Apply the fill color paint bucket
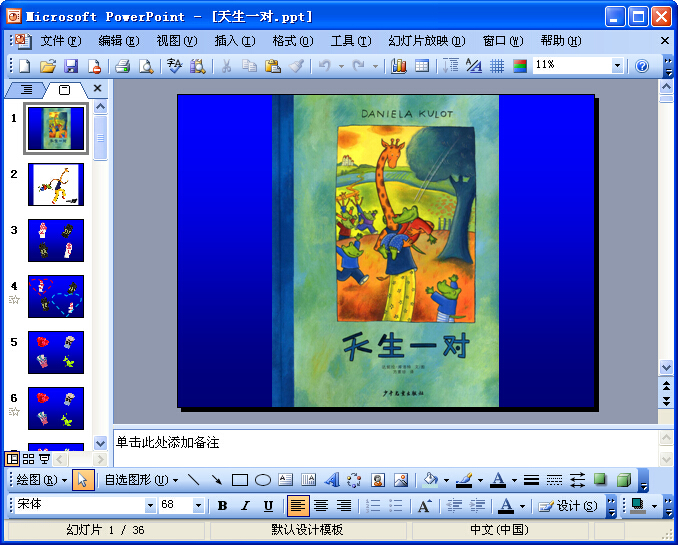Viewport: 678px width, 545px height. click(x=430, y=480)
